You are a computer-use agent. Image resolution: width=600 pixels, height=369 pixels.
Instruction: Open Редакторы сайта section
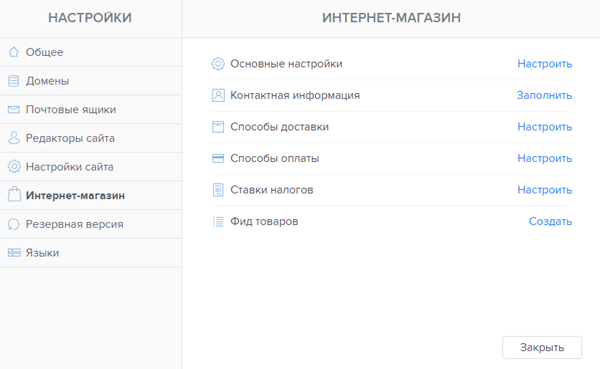pos(91,138)
